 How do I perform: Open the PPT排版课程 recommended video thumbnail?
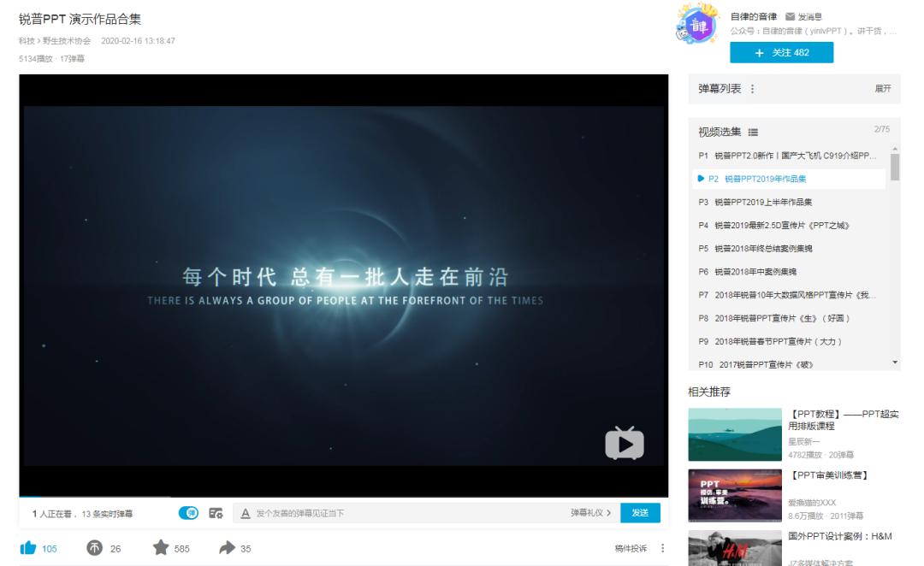(734, 432)
